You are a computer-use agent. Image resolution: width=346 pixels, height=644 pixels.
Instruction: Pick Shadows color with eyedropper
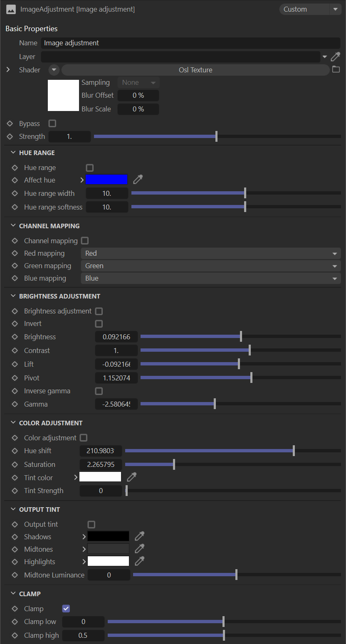(139, 536)
